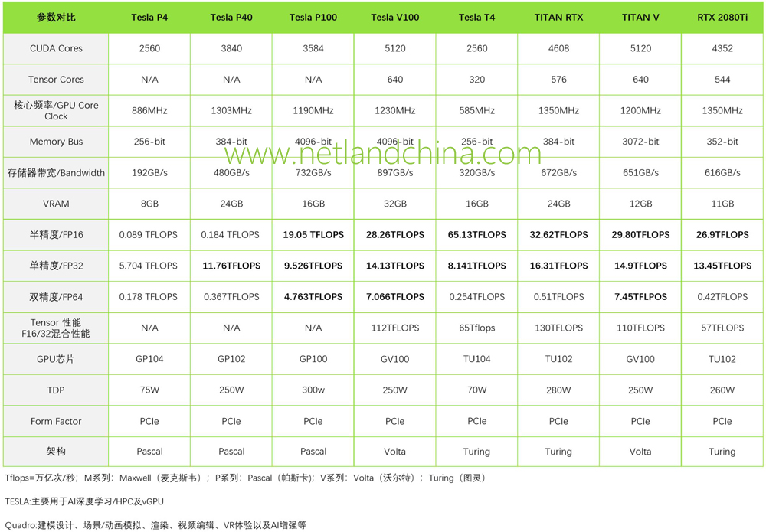766x532 pixels.
Task: Select the "16.31TFLOPS" FP32 value
Action: (x=559, y=266)
